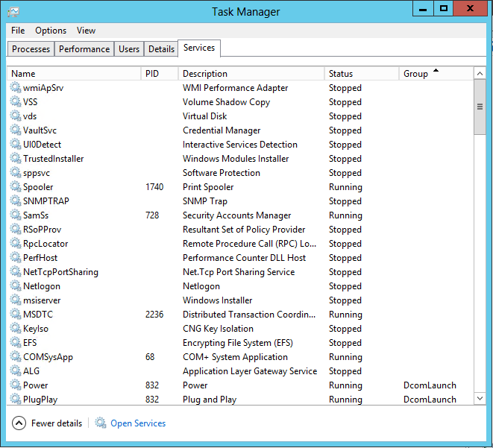Sort by the Description column header

(251, 74)
